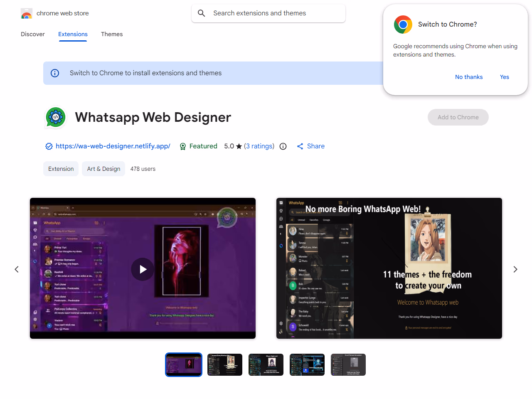Click the Share icon
This screenshot has height=399, width=532.
300,146
